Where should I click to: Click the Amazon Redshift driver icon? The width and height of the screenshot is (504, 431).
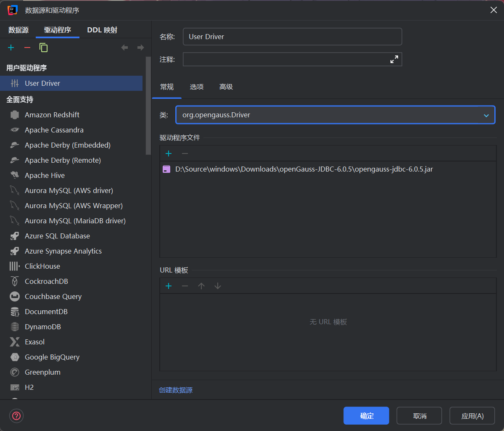(x=14, y=115)
